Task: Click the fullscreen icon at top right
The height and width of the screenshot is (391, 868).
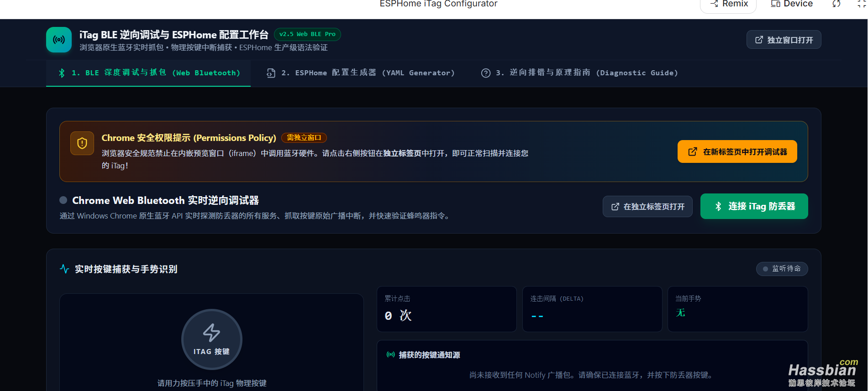Action: 862,4
